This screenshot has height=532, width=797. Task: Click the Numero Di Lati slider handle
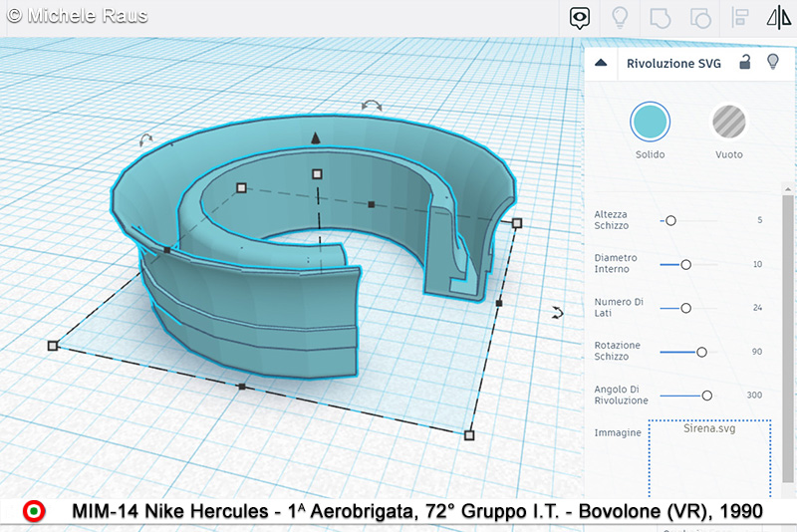[x=685, y=308]
